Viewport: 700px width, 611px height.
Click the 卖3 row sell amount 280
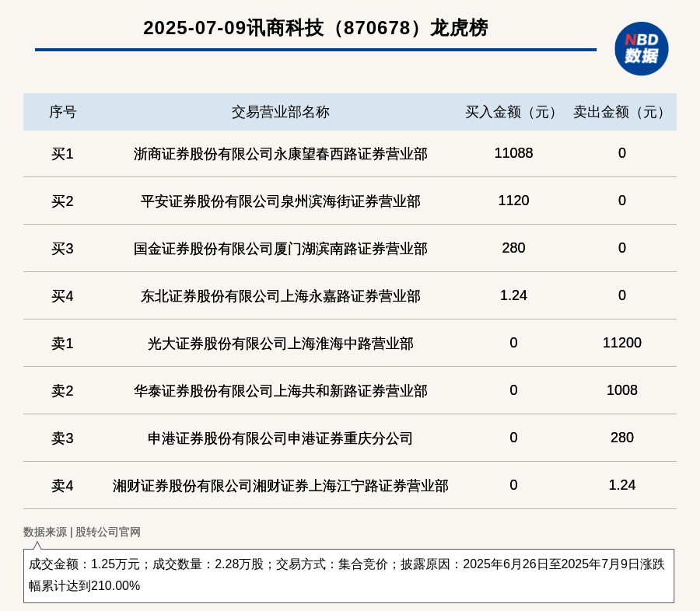pyautogui.click(x=622, y=438)
